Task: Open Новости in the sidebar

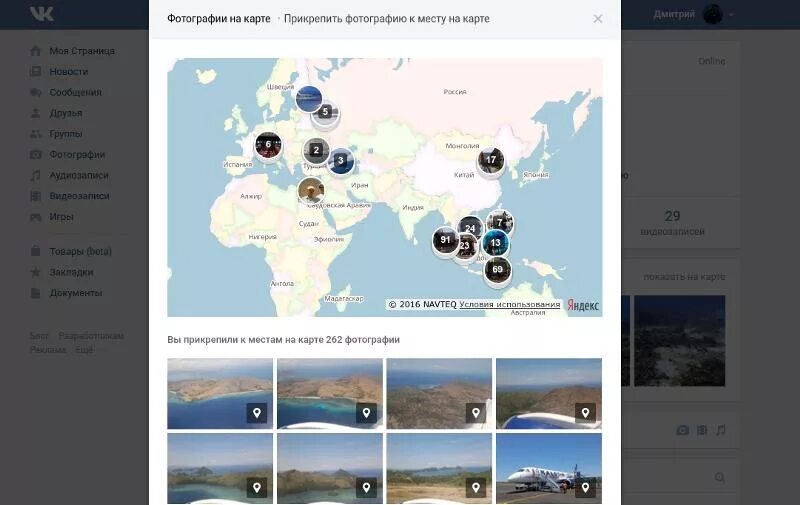Action: [x=68, y=71]
